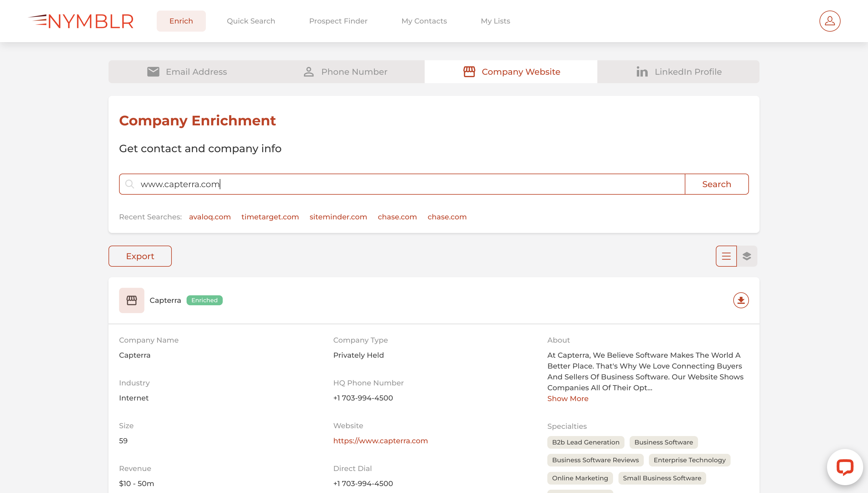
Task: Switch results to list view
Action: (x=726, y=256)
